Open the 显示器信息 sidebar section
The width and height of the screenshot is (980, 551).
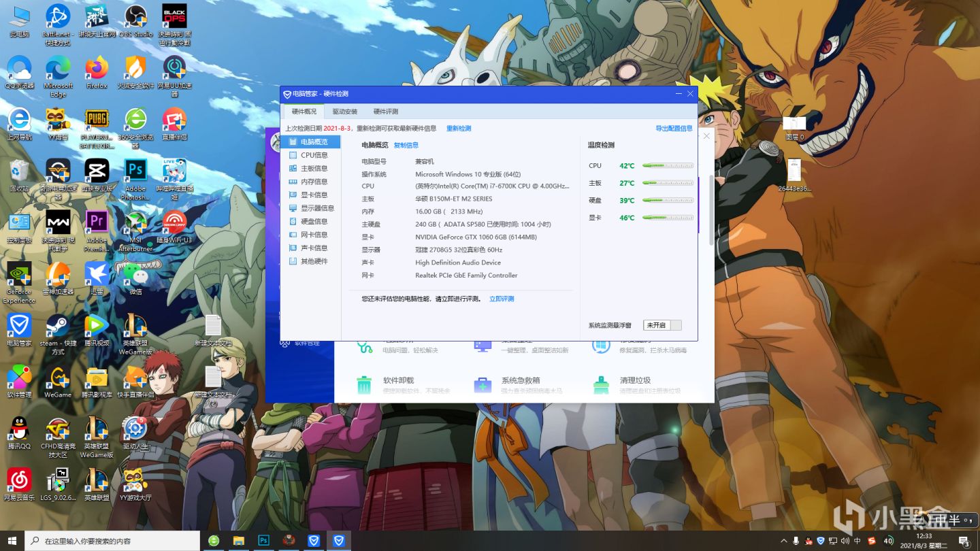tap(310, 208)
